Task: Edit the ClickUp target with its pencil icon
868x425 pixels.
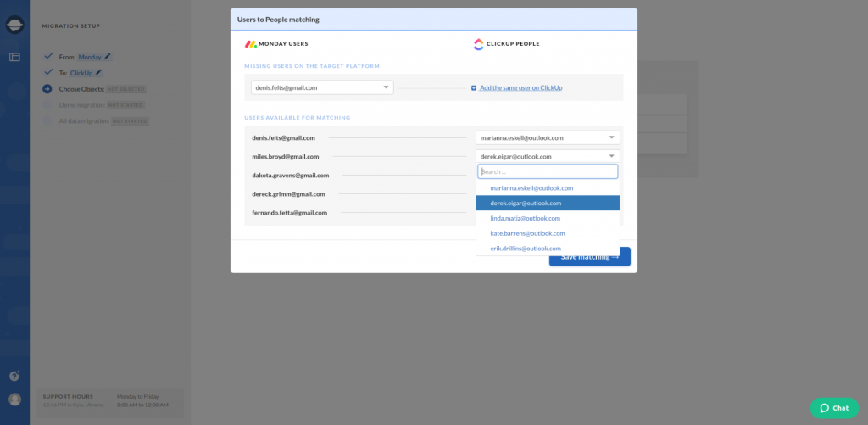Action: click(x=98, y=73)
